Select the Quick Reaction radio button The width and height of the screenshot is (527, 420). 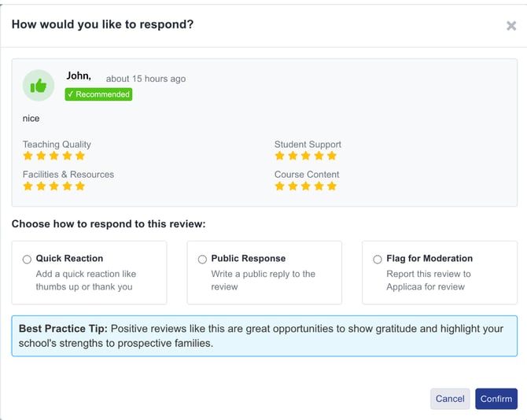click(28, 259)
